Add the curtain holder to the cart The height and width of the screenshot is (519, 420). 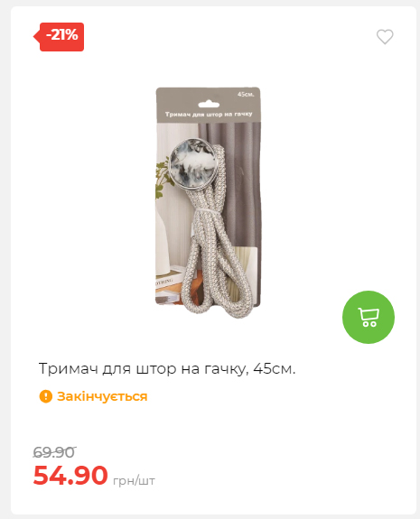(x=369, y=317)
